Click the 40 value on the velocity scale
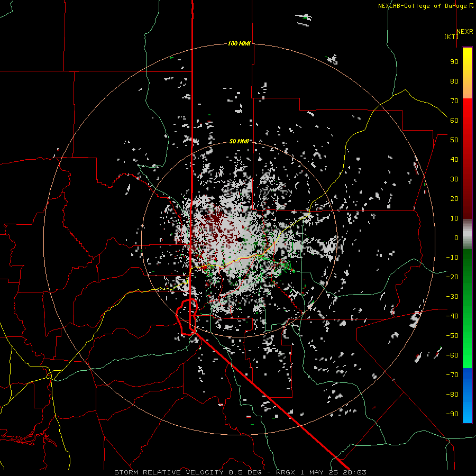The image size is (476, 476). pos(454,160)
